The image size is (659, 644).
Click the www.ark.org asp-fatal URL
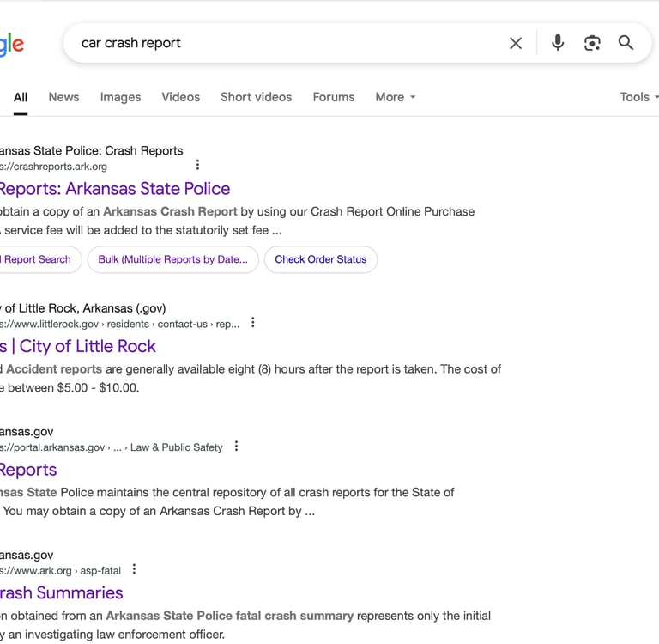tap(61, 571)
